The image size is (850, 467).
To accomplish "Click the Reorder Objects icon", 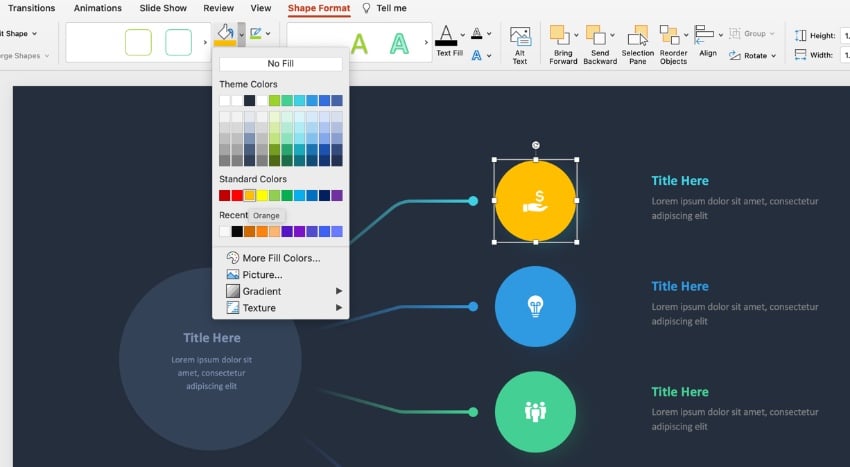I will coord(672,37).
